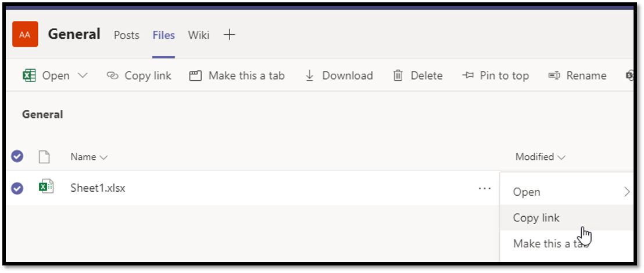The image size is (644, 273).
Task: Click the Delete trash can icon
Action: 398,76
